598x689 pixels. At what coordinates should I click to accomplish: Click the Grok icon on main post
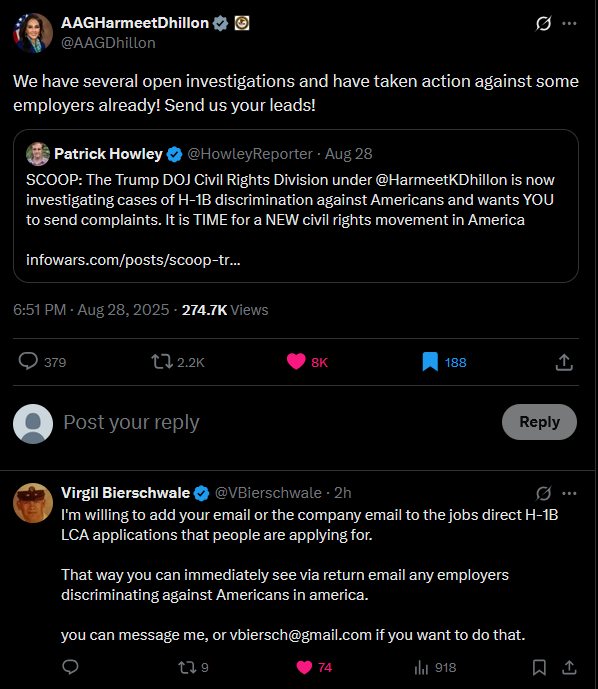tap(543, 23)
